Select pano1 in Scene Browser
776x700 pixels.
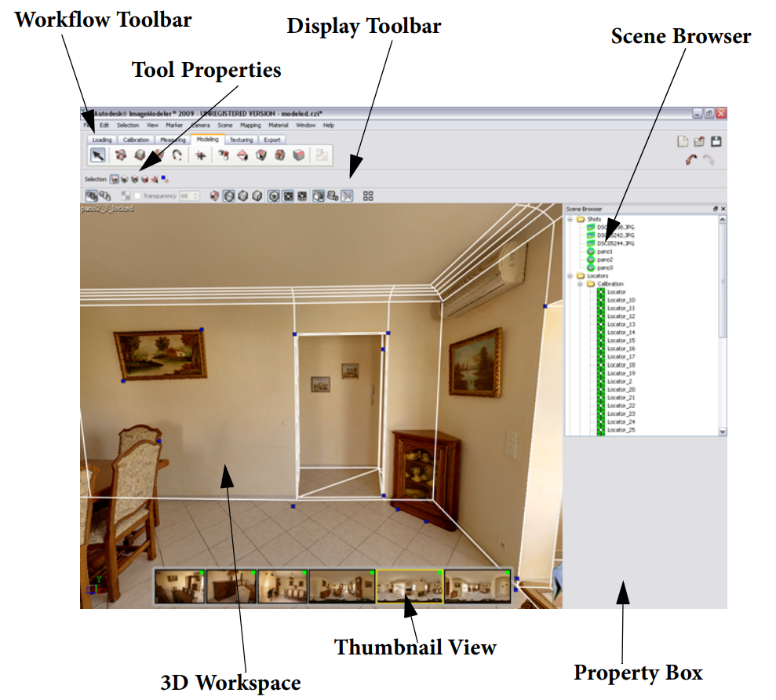click(604, 251)
